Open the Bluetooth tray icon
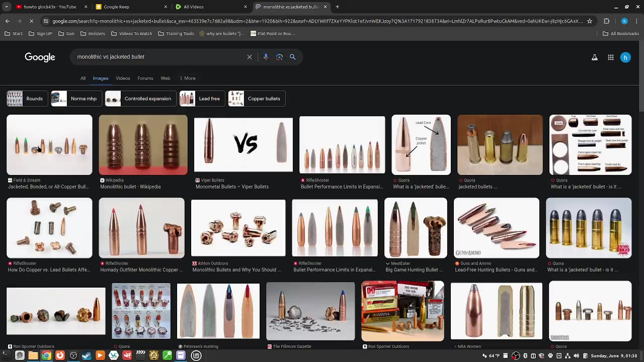644x362 pixels. click(525, 356)
